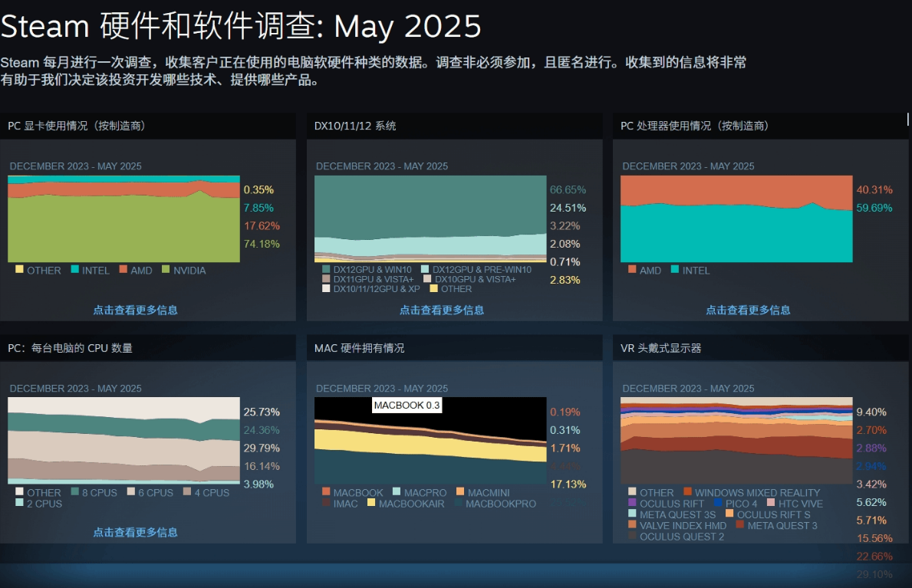Click the DX10/11/12GPU & XP legend square
This screenshot has height=588, width=912.
[326, 288]
